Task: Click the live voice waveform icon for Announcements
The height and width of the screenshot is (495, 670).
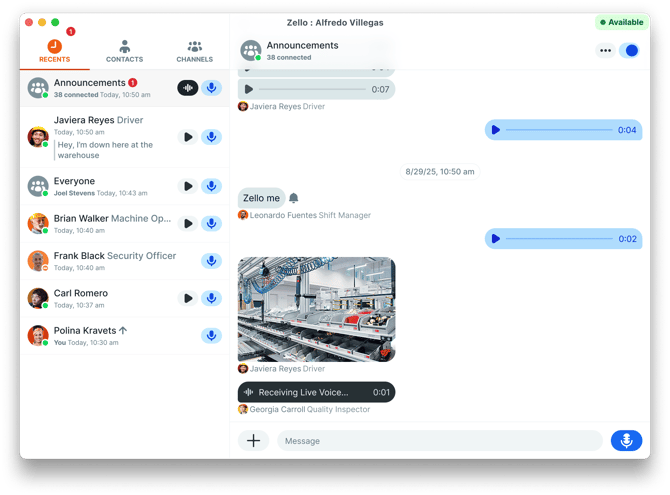Action: 188,88
